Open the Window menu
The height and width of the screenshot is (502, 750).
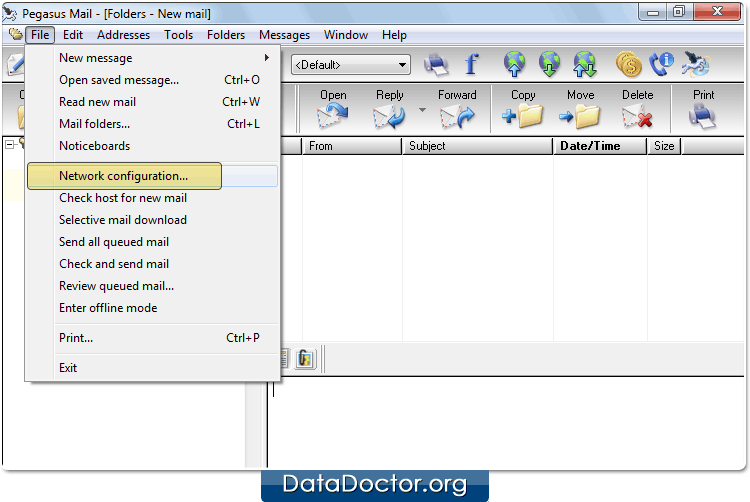[x=346, y=35]
